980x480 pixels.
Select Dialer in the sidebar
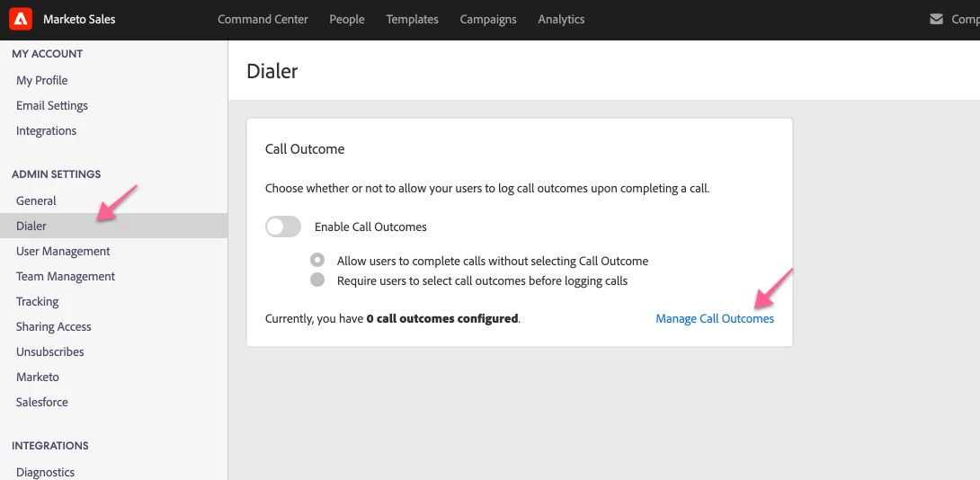[114, 226]
